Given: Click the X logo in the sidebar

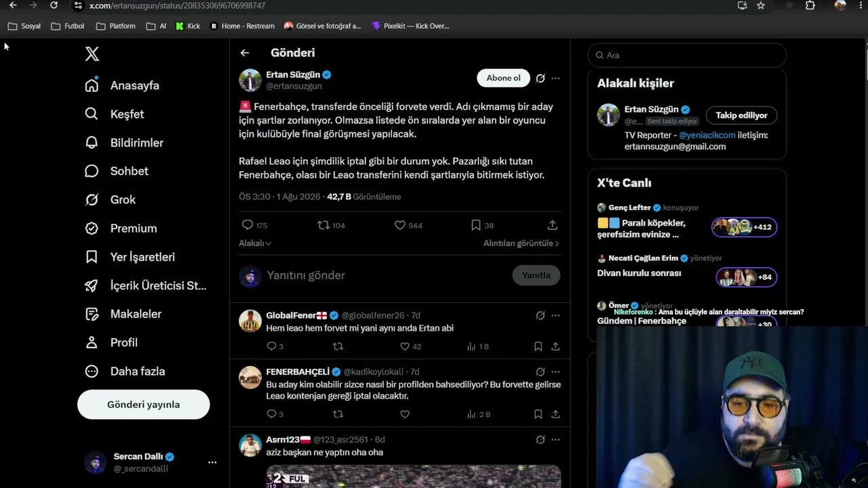Looking at the screenshot, I should pyautogui.click(x=92, y=54).
